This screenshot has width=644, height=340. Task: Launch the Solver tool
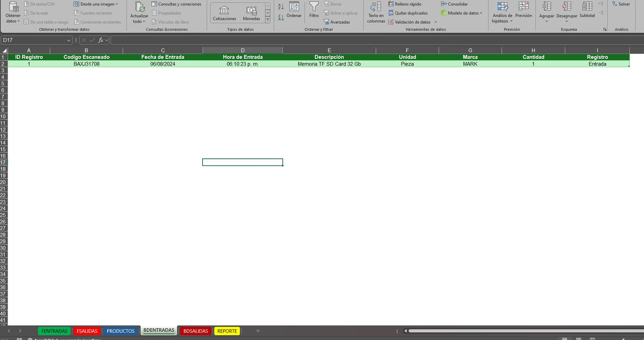[621, 4]
